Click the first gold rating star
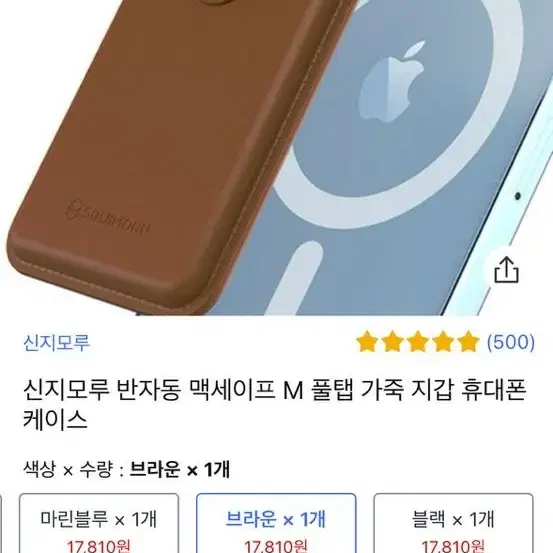Screen dimensions: 553x553 pos(367,342)
